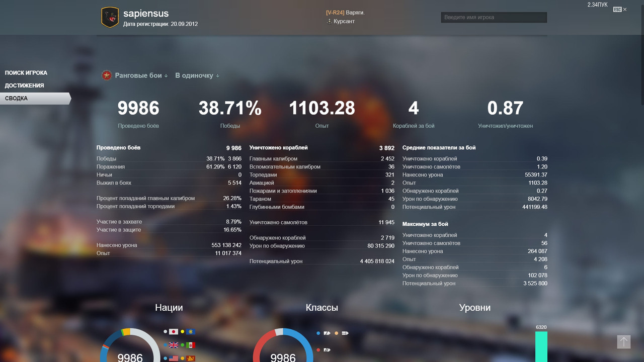Open the В одиночку division dropdown
The width and height of the screenshot is (644, 362).
click(197, 75)
